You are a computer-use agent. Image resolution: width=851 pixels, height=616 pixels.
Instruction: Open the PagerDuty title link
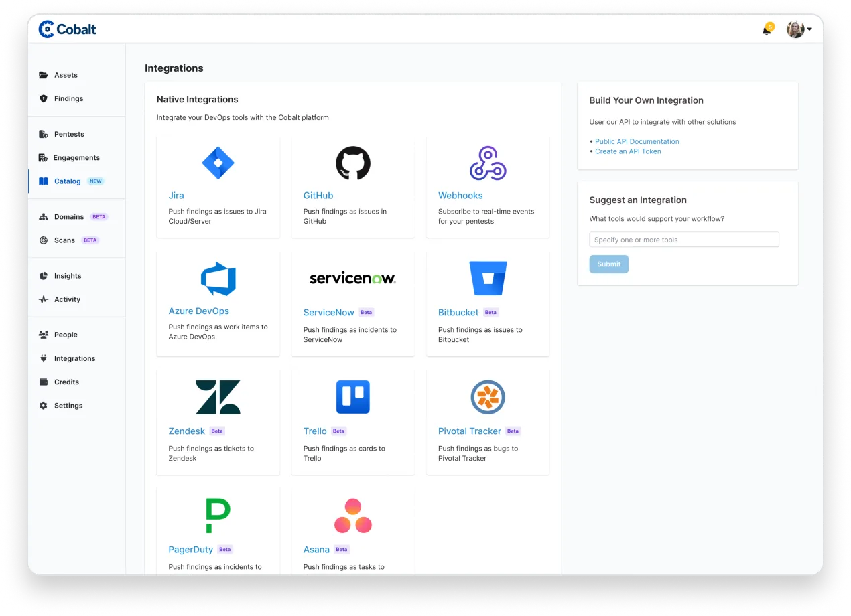click(191, 550)
